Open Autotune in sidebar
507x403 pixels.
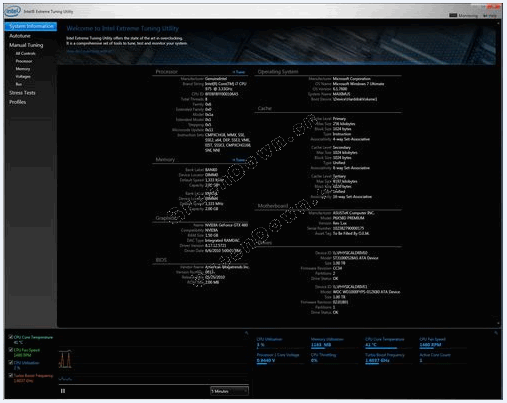20,36
